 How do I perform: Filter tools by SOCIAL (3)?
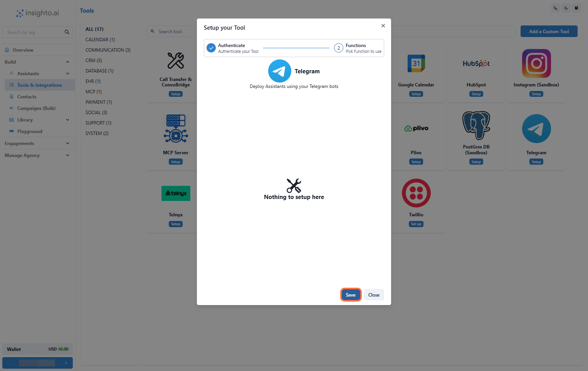point(96,112)
